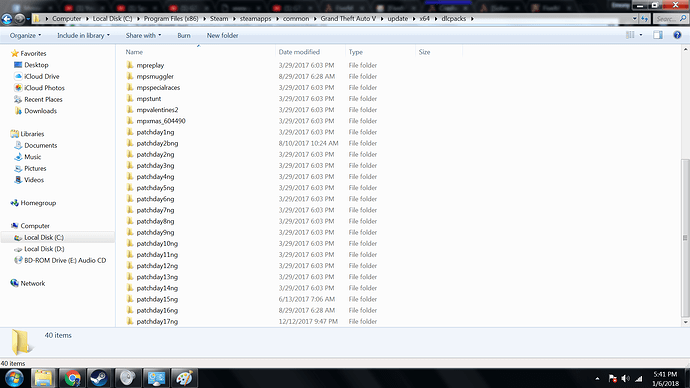Expand the Organize dropdown menu

pos(25,35)
